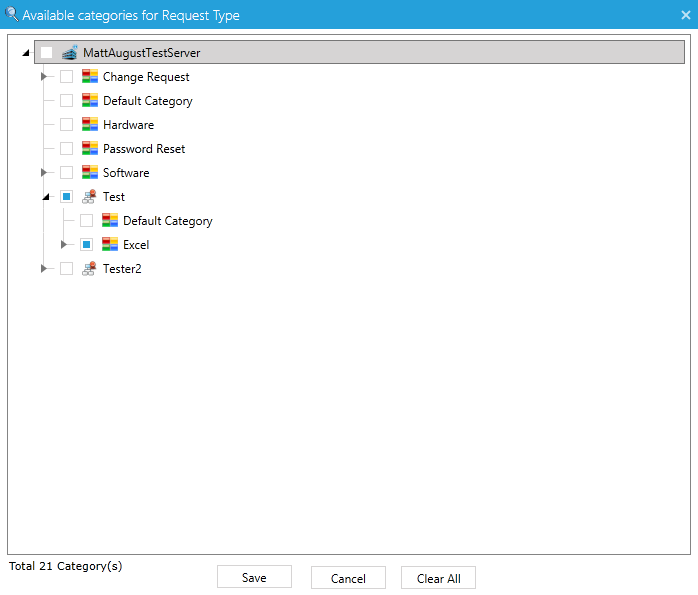This screenshot has height=595, width=698.
Task: Select the Change Request label
Action: tap(146, 77)
